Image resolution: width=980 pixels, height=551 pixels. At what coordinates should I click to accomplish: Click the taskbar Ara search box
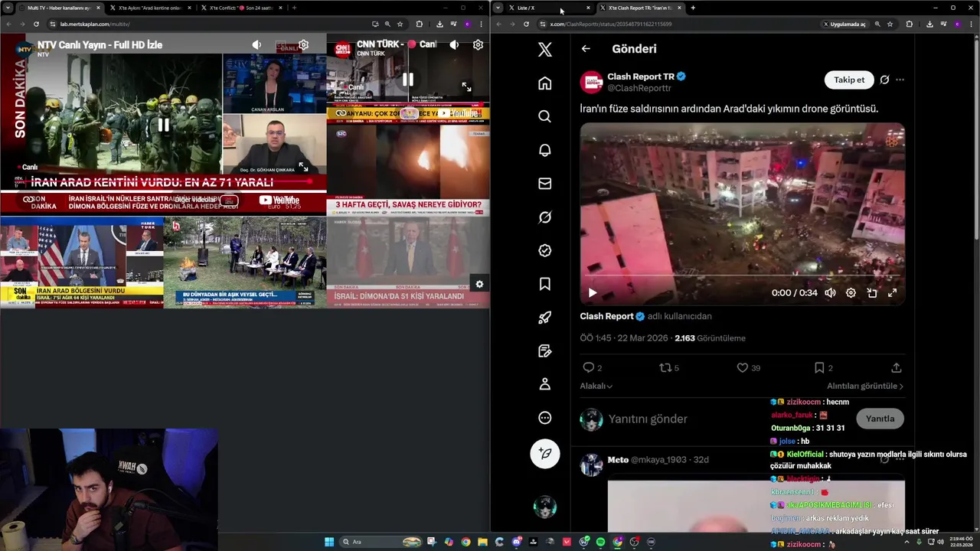coord(380,542)
